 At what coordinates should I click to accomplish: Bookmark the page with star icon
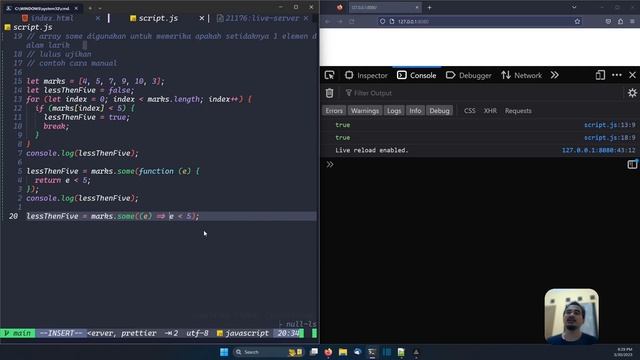tap(577, 21)
